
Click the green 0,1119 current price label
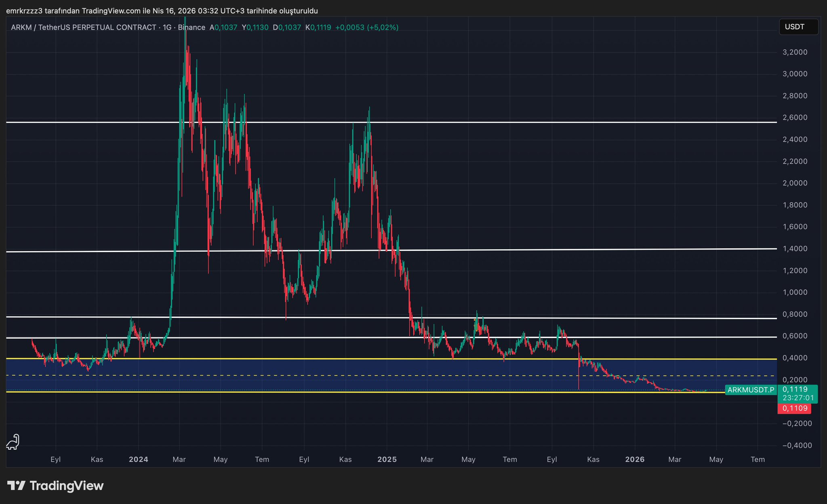[795, 389]
